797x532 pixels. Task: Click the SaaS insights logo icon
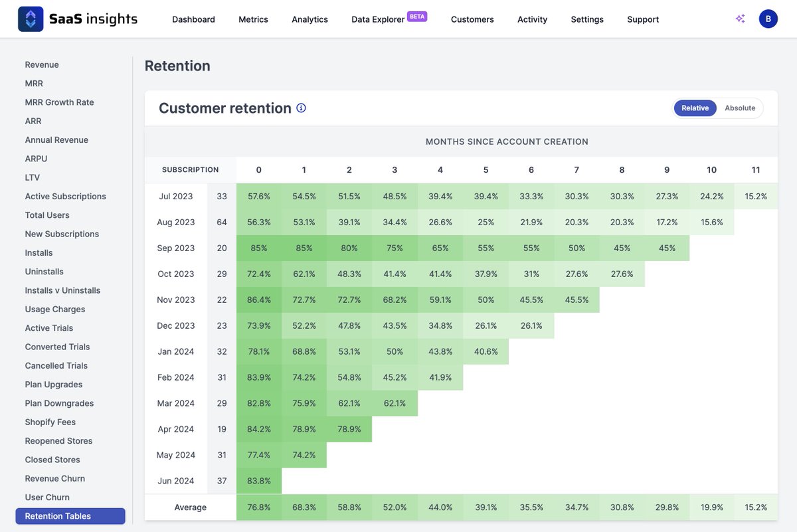pyautogui.click(x=29, y=18)
